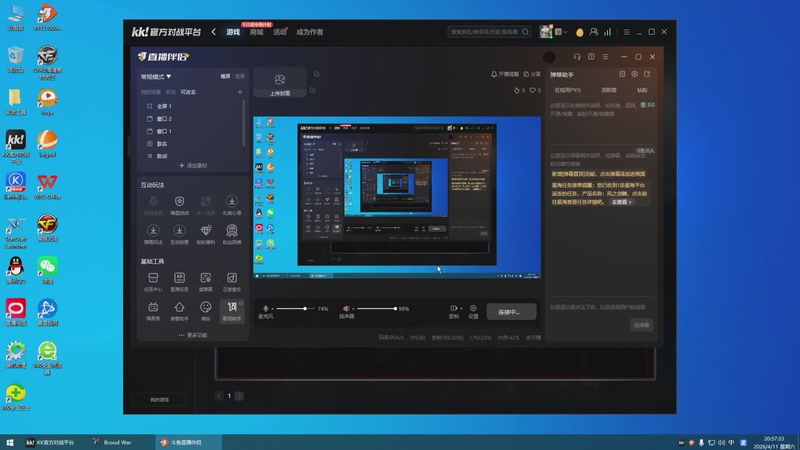The image size is (800, 450).
Task: Switch to Brood War taskbar item
Action: [x=112, y=442]
